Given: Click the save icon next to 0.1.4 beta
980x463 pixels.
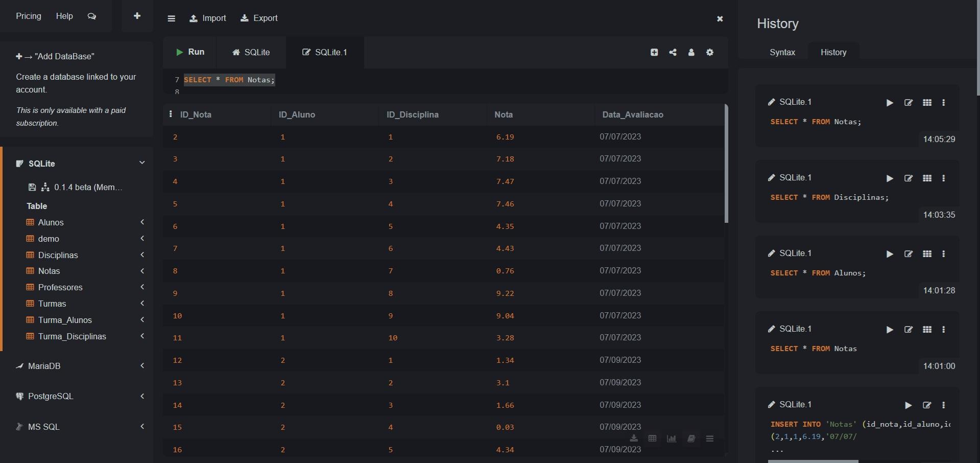Looking at the screenshot, I should point(32,188).
